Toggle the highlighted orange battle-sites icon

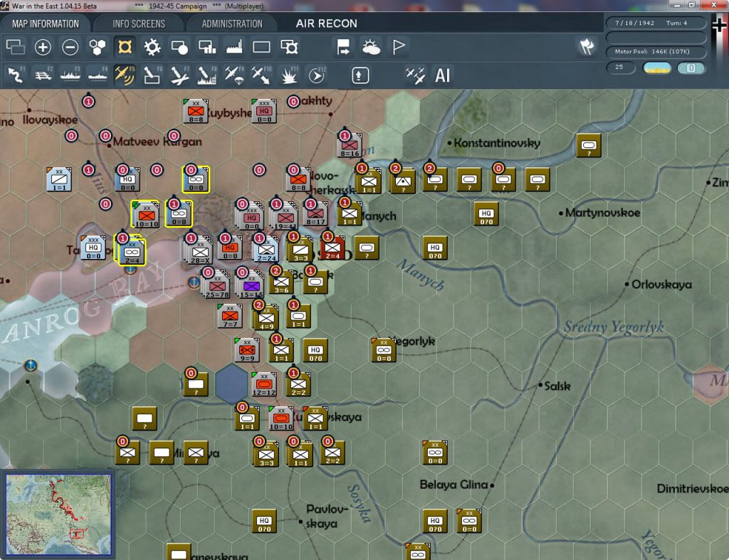125,47
